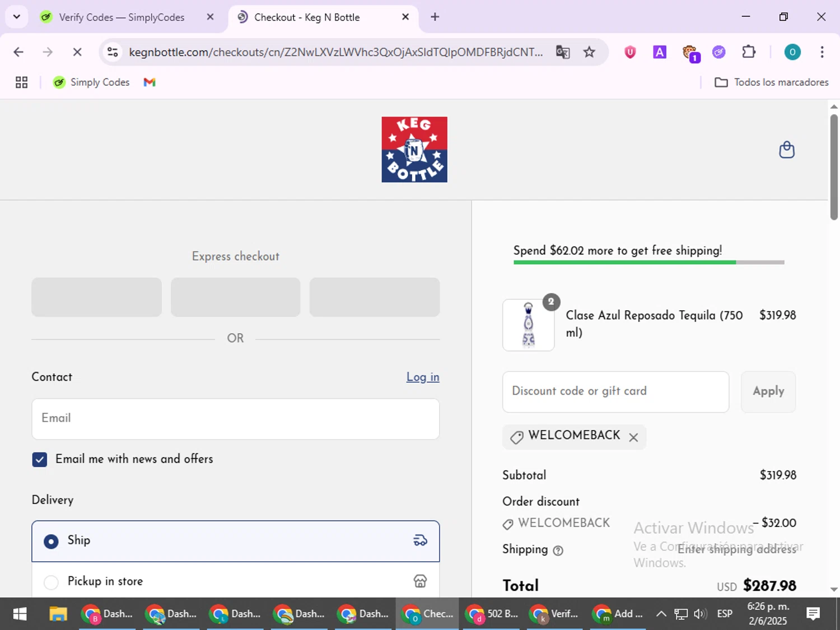Open the Windows notification center
840x630 pixels.
click(813, 614)
